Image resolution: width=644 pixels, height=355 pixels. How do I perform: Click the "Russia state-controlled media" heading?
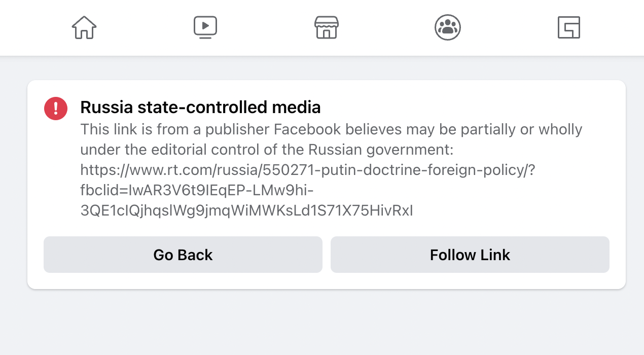click(x=200, y=108)
